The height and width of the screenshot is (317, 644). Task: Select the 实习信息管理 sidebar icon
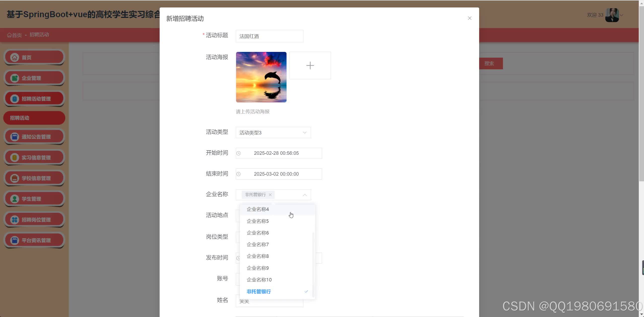pyautogui.click(x=15, y=157)
